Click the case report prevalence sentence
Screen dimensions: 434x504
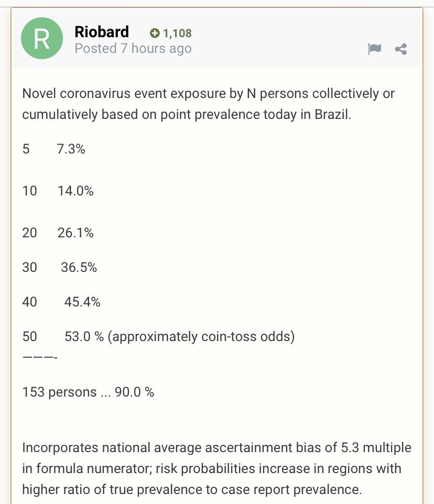[x=192, y=489]
